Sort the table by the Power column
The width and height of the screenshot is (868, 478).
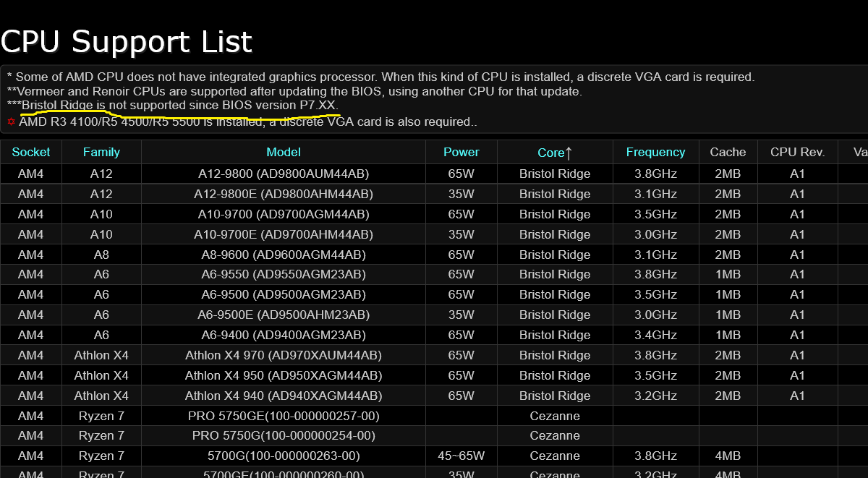pos(461,153)
